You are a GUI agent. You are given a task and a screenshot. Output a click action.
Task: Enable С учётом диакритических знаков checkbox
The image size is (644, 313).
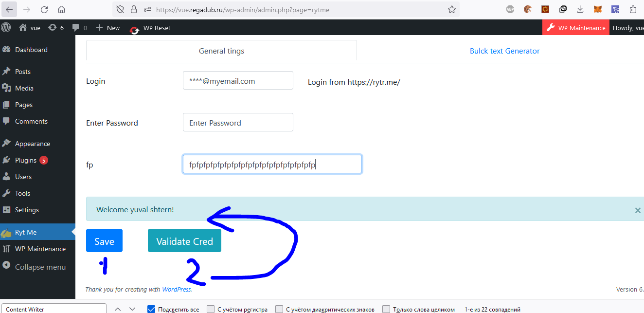tap(279, 309)
